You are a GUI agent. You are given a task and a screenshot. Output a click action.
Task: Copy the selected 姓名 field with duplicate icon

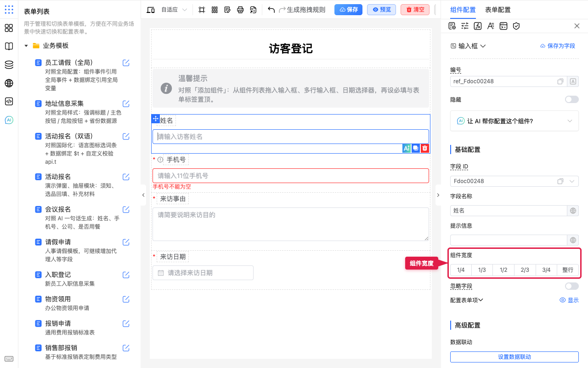click(x=416, y=148)
